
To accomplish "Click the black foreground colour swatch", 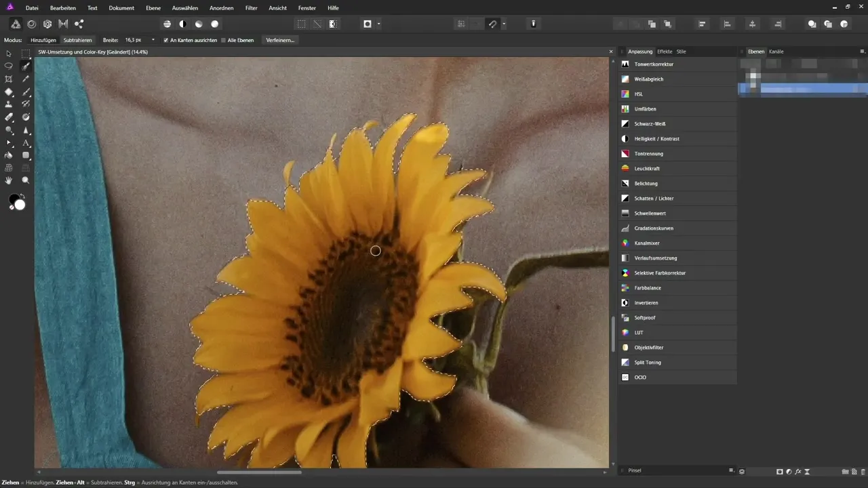I will [x=13, y=199].
